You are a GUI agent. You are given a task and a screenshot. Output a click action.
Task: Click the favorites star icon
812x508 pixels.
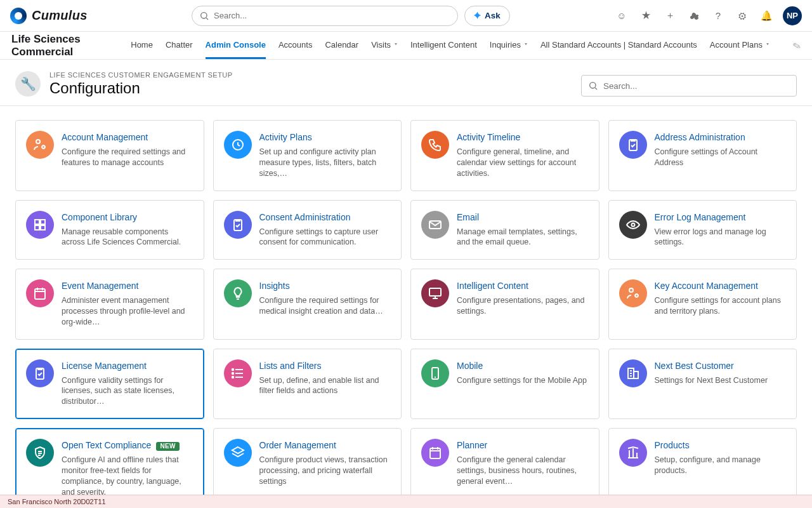pos(646,16)
